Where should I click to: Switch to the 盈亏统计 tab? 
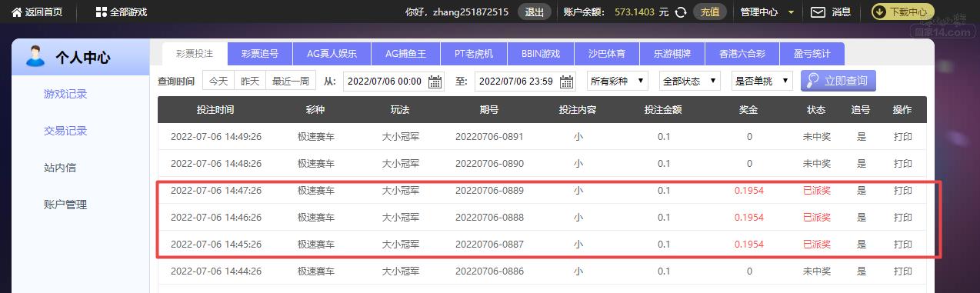tap(812, 54)
